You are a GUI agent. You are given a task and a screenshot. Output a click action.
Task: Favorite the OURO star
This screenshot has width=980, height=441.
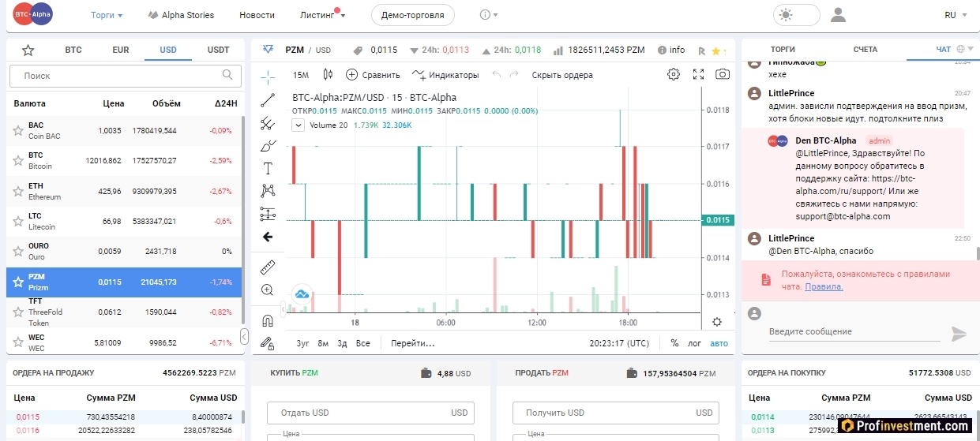pos(18,251)
